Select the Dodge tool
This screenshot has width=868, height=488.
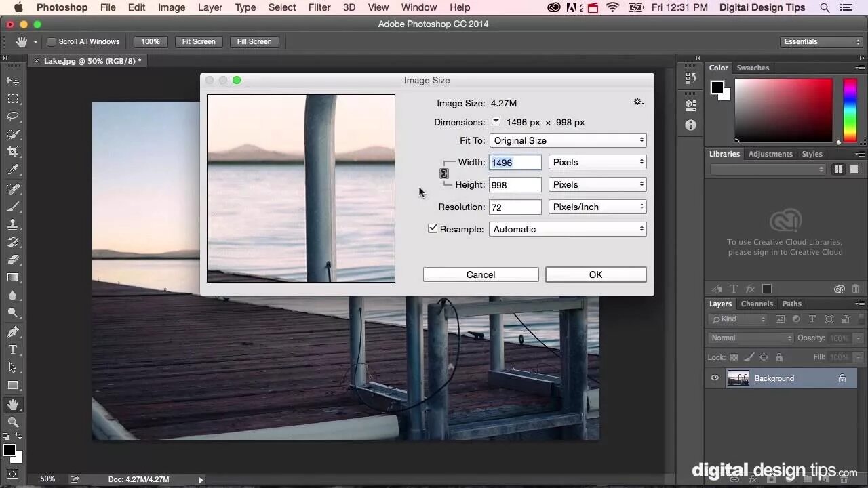13,312
